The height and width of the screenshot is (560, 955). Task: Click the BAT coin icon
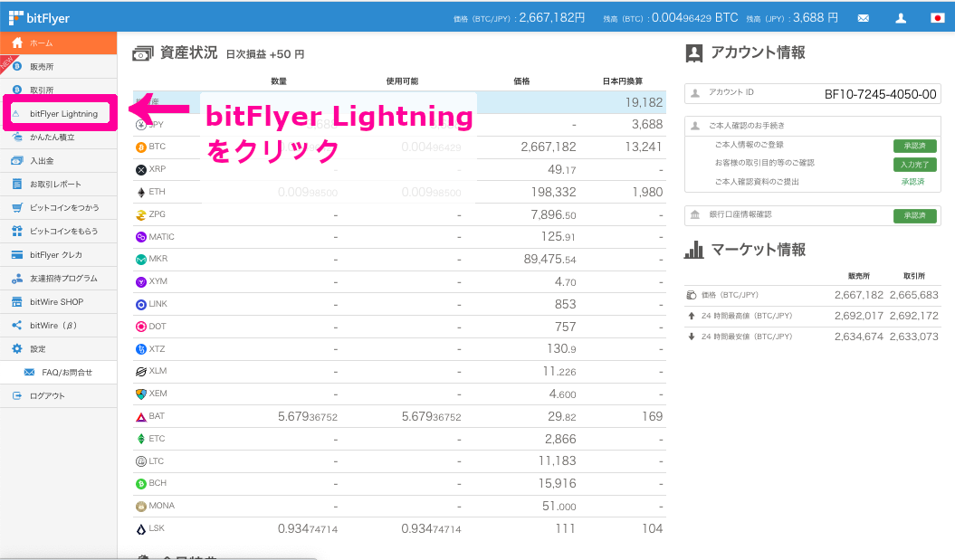tap(140, 417)
